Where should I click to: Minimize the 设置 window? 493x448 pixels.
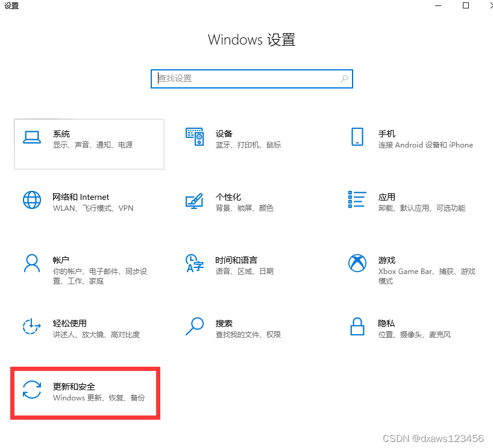click(438, 5)
